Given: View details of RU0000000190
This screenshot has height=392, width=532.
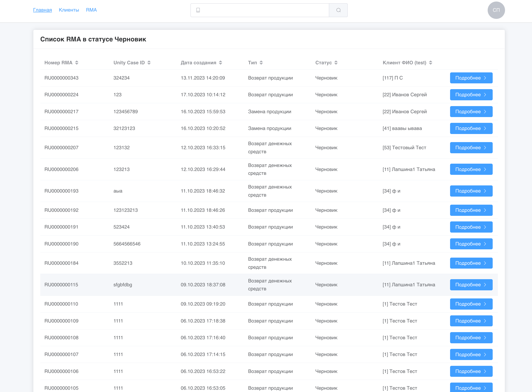Looking at the screenshot, I should pos(471,244).
